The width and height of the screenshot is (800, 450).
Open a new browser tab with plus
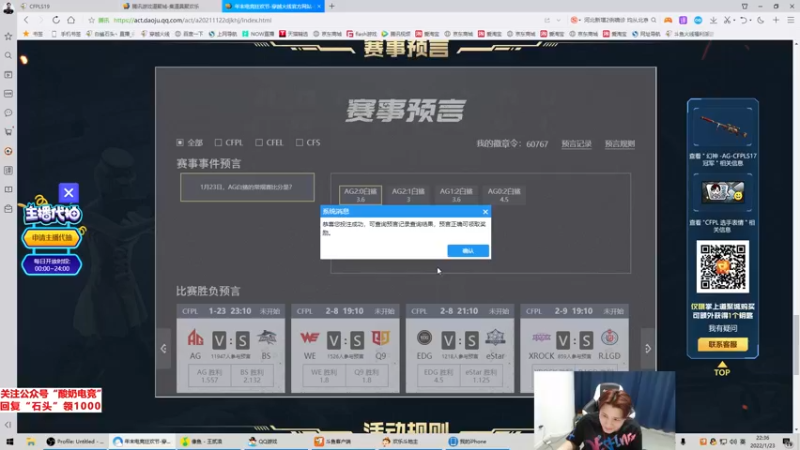332,6
